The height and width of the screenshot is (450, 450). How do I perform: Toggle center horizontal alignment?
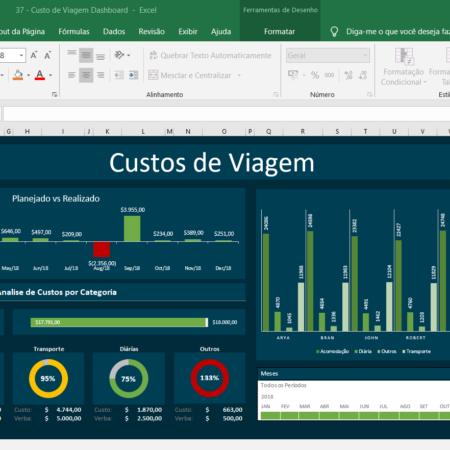click(x=86, y=75)
